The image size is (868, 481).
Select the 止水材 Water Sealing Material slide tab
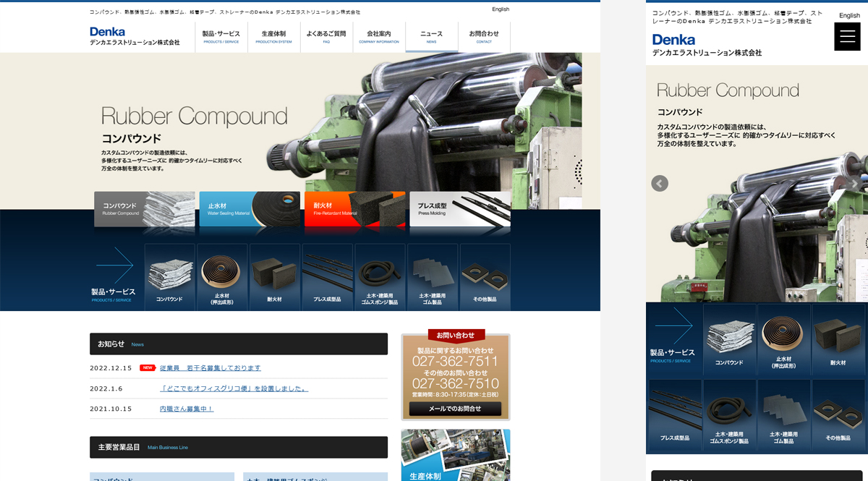point(250,209)
